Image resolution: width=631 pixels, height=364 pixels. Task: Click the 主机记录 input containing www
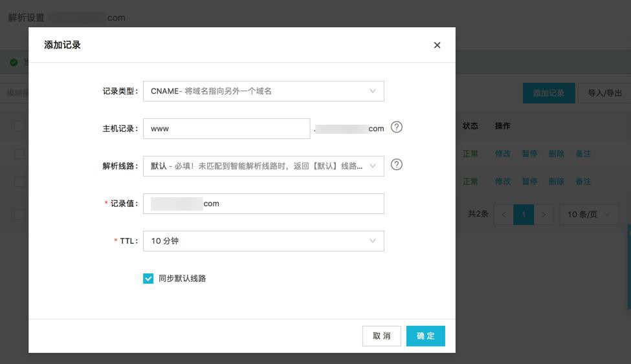[227, 129]
